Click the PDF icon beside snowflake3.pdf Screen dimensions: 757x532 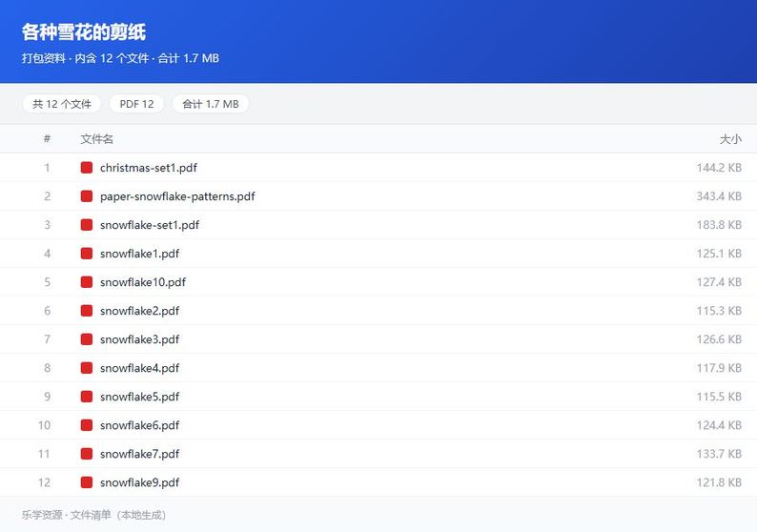click(87, 338)
